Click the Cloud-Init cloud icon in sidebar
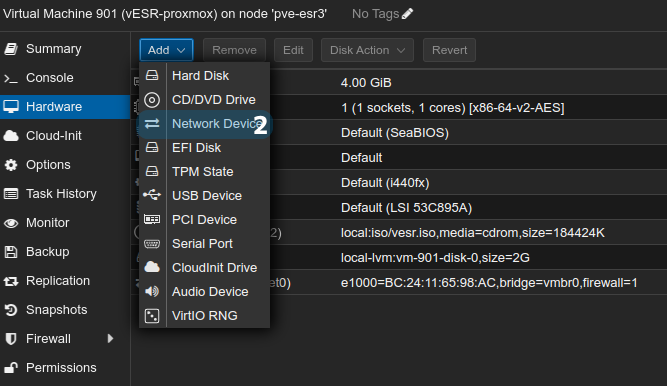The width and height of the screenshot is (667, 386). 11,136
